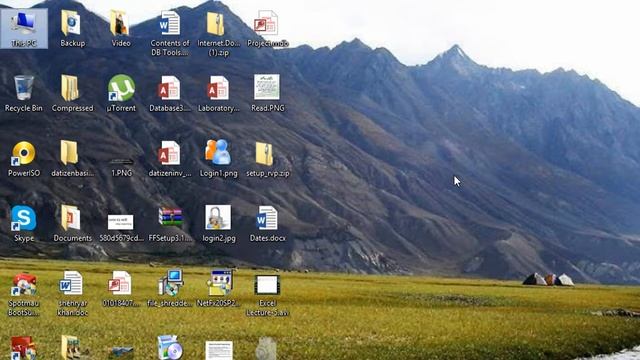This screenshot has width=640, height=360.
Task: Launch the Spotmau BootSu shortcut
Action: pyautogui.click(x=24, y=294)
